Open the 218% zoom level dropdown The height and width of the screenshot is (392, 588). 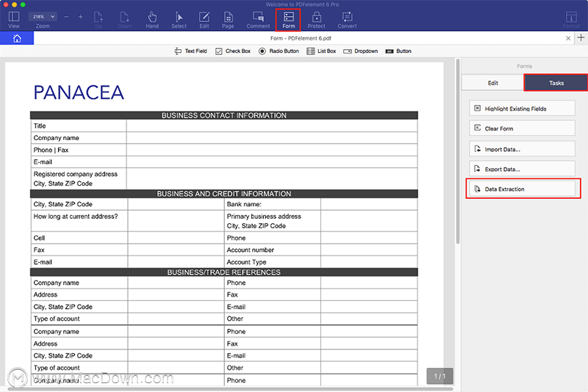(43, 16)
